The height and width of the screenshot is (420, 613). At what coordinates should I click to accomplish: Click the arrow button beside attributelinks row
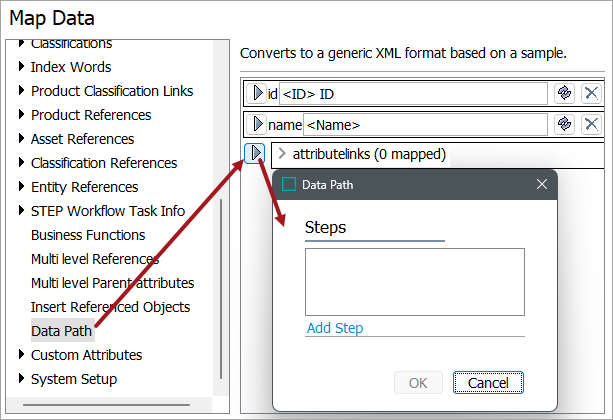(255, 153)
